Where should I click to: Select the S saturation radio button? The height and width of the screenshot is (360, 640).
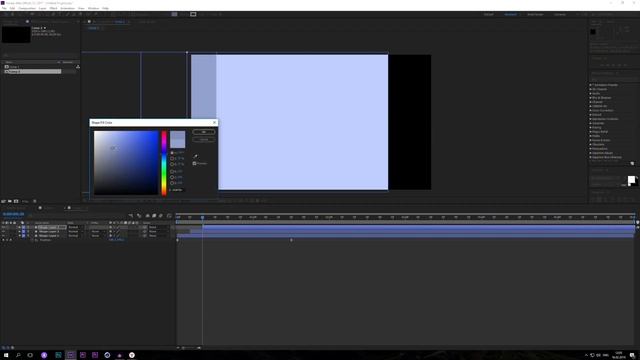(172, 158)
